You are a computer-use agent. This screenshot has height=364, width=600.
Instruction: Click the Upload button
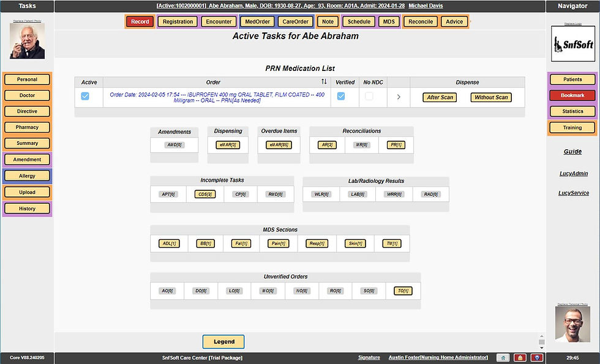click(x=27, y=192)
